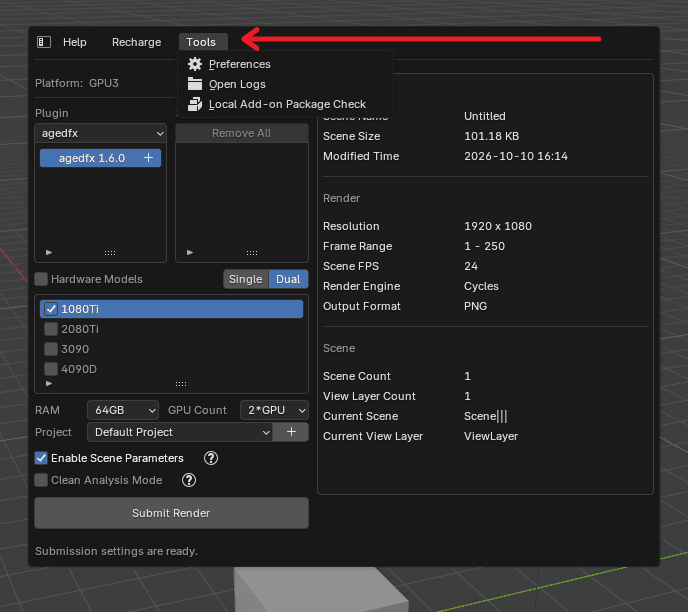Click the 2026-10-10 16:14 modified time
Viewport: 688px width, 612px height.
coord(516,156)
